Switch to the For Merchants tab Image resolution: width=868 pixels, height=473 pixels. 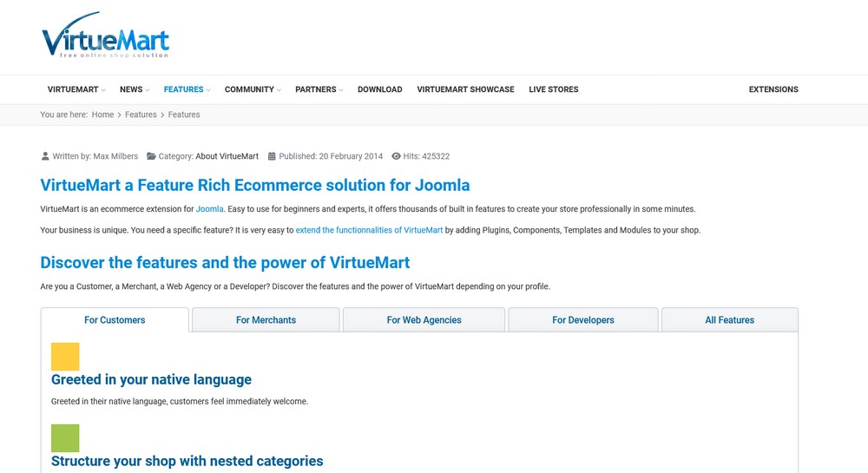266,319
